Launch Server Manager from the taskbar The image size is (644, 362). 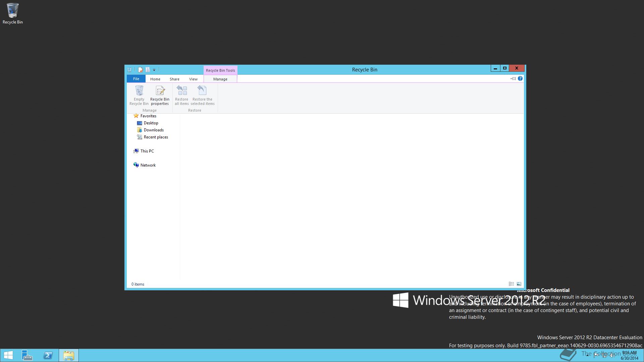coord(27,355)
